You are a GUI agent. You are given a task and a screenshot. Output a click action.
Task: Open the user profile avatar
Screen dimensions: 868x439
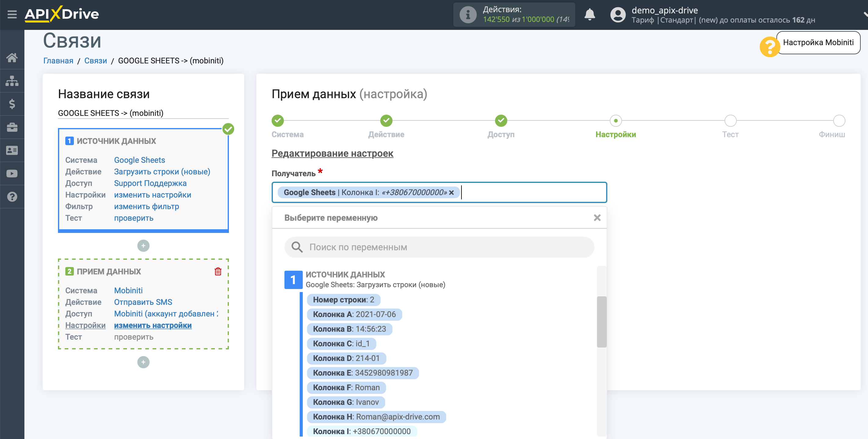[x=618, y=15]
